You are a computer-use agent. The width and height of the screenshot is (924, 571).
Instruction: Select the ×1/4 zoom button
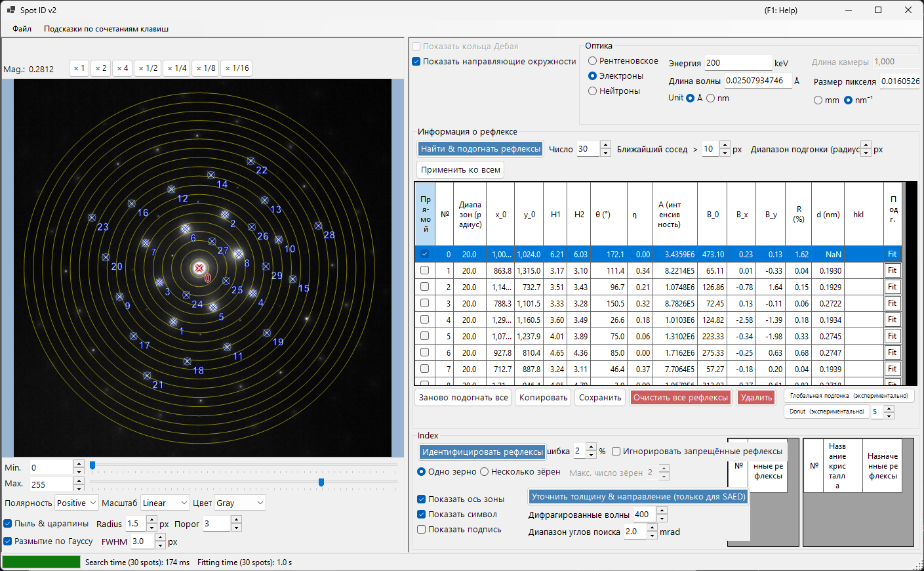pyautogui.click(x=177, y=68)
